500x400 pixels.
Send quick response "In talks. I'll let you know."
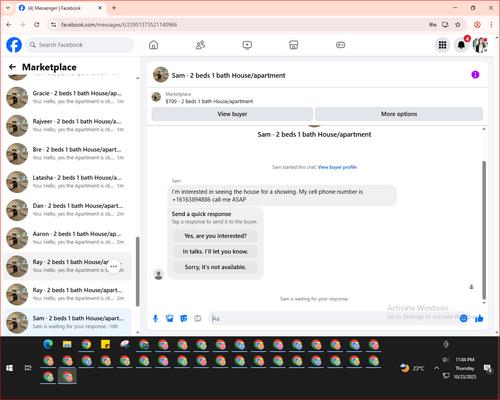pyautogui.click(x=215, y=251)
